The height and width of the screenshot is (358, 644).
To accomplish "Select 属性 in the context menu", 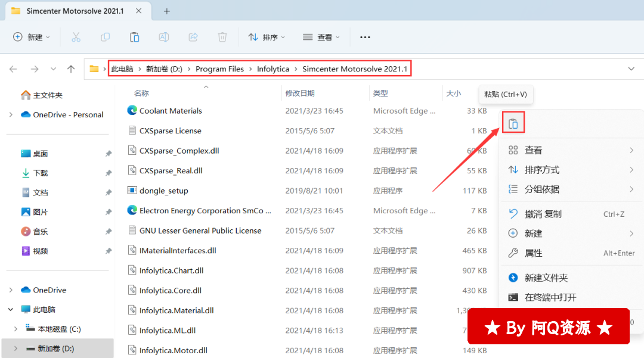I will 533,253.
